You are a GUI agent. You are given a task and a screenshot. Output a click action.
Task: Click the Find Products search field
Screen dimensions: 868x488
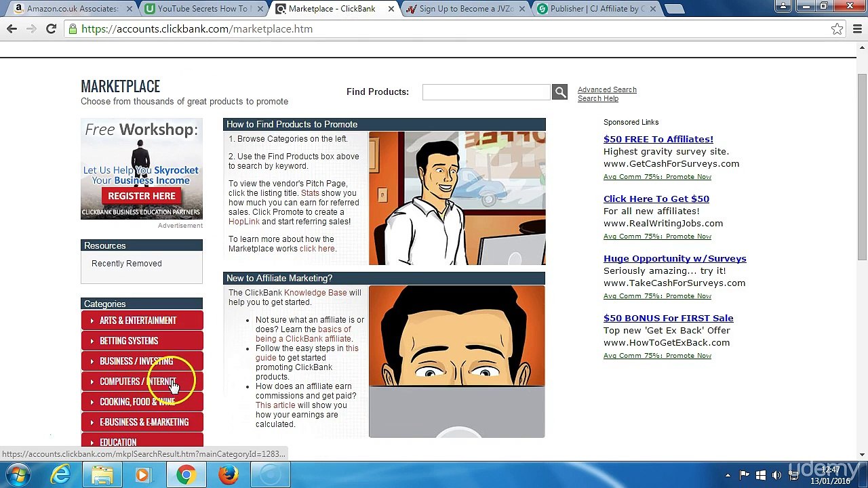[486, 91]
